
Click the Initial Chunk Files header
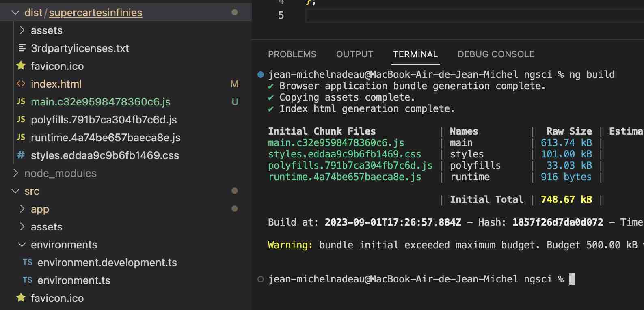click(x=322, y=131)
